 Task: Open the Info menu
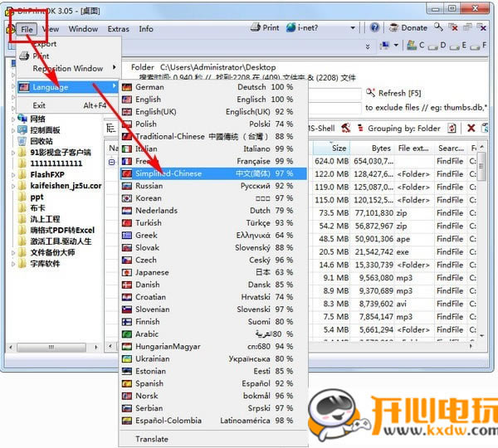coord(146,29)
